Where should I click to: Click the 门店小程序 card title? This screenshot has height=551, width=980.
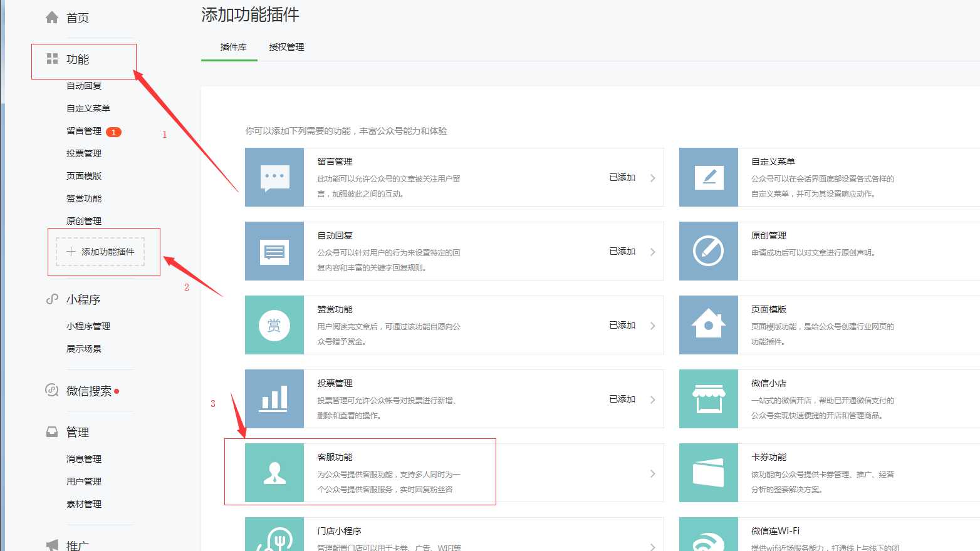click(x=340, y=531)
